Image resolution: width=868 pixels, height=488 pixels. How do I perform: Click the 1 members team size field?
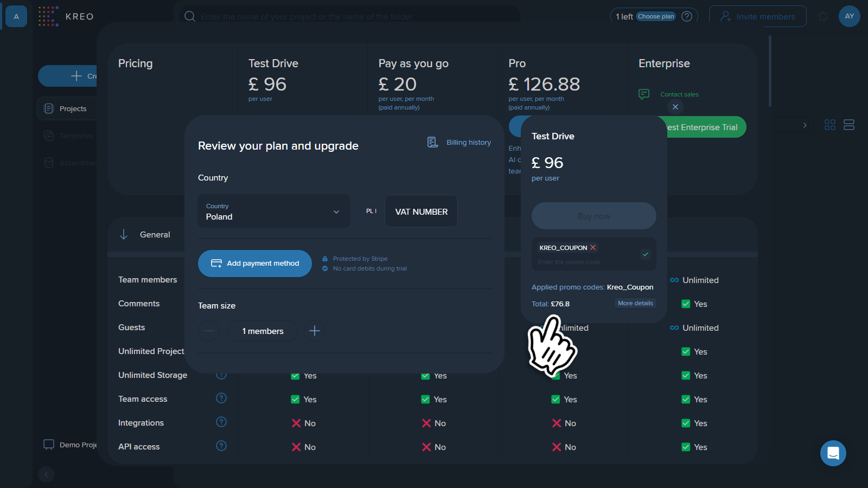pyautogui.click(x=263, y=331)
